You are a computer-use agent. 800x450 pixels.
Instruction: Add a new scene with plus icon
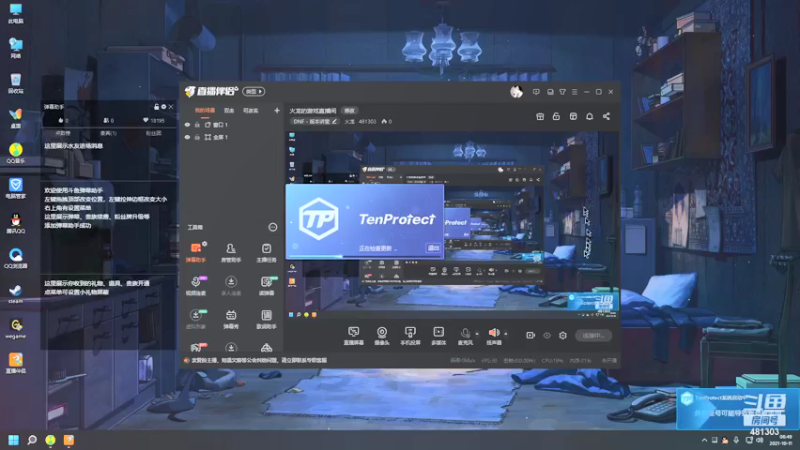[277, 110]
